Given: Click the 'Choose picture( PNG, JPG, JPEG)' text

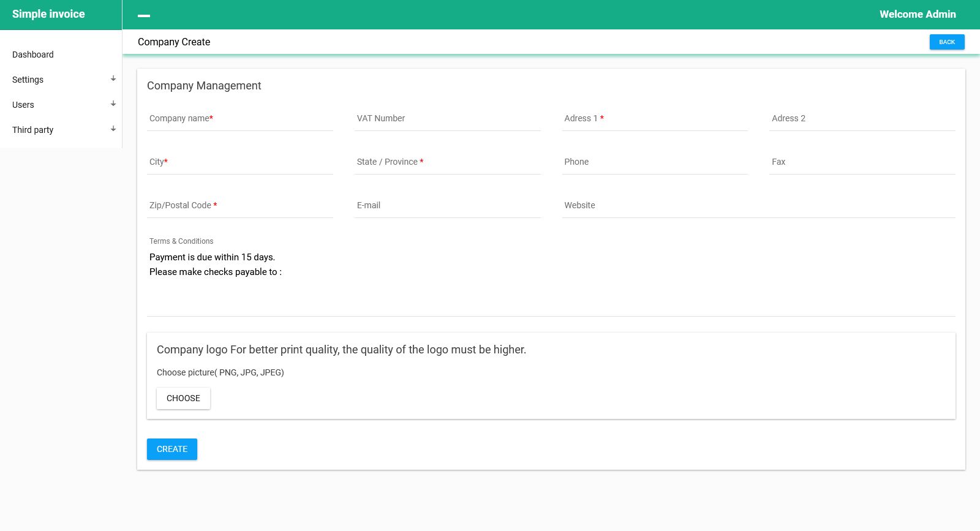Looking at the screenshot, I should click(x=221, y=372).
